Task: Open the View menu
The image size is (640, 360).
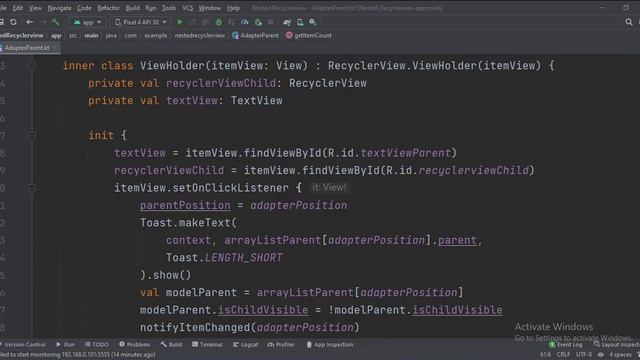Action: (35, 8)
